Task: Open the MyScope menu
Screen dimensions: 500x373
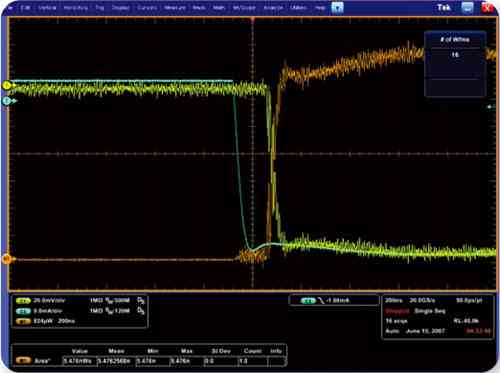Action: [x=244, y=7]
